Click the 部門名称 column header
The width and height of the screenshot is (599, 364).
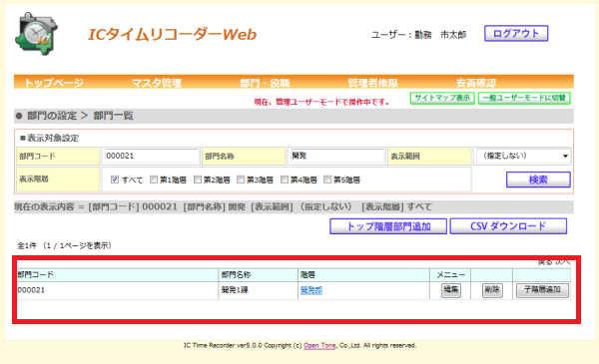point(259,274)
